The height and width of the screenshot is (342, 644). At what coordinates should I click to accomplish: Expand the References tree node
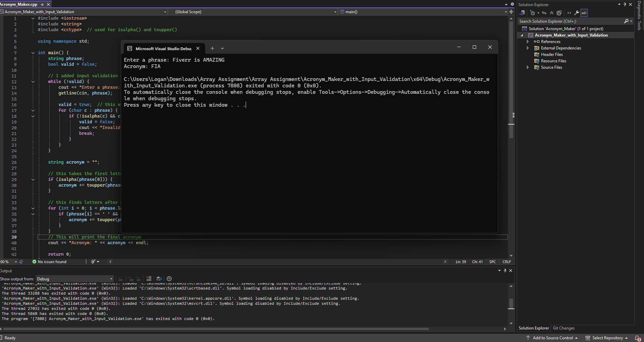[x=528, y=42]
